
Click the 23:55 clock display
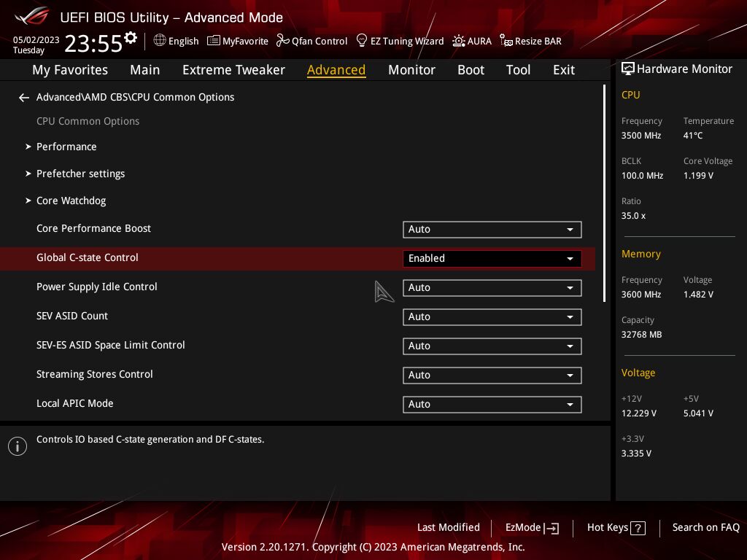(93, 43)
